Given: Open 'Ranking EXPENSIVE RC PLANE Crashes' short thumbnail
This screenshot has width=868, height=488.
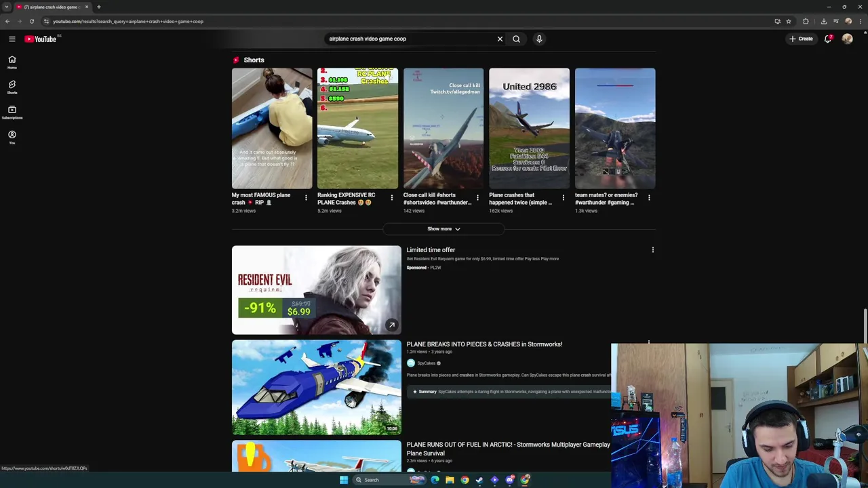Looking at the screenshot, I should (358, 128).
